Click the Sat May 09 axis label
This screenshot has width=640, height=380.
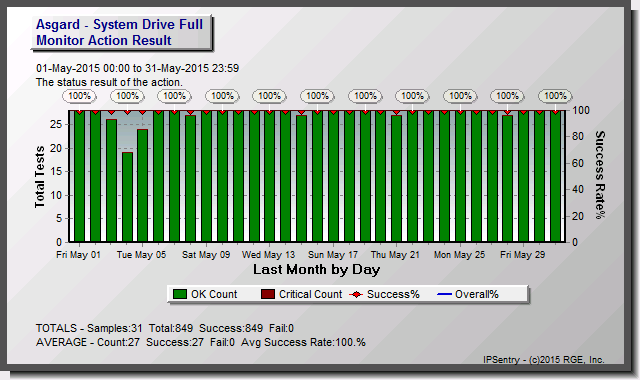(206, 255)
